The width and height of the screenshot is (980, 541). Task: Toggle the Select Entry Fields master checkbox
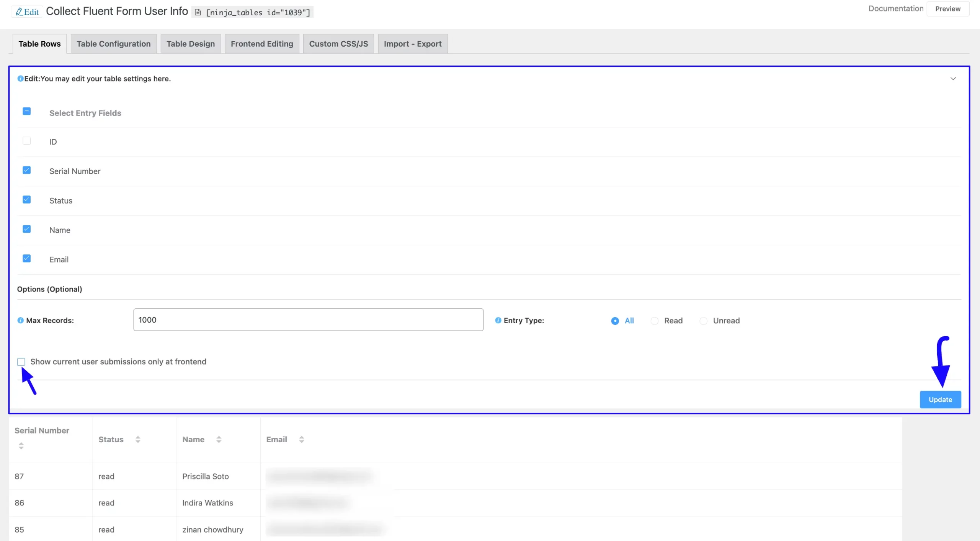[26, 111]
